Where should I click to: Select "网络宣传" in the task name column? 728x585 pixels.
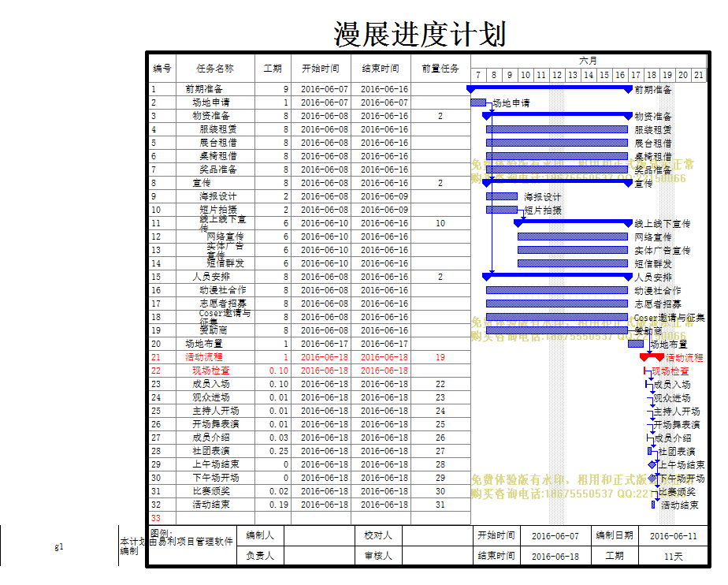pos(225,237)
